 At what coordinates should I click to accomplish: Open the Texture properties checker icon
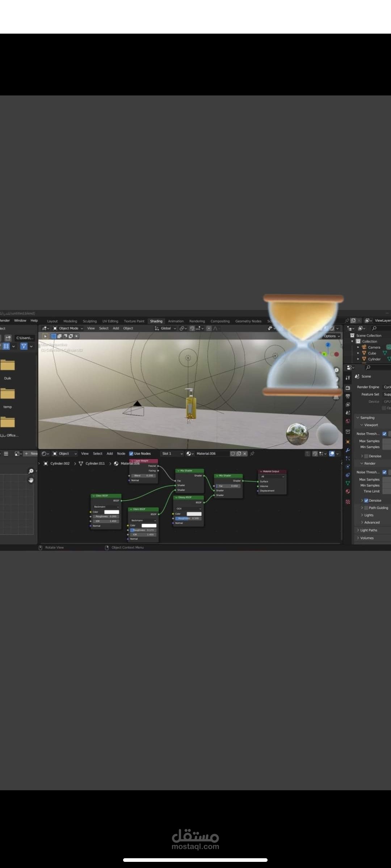pyautogui.click(x=348, y=502)
